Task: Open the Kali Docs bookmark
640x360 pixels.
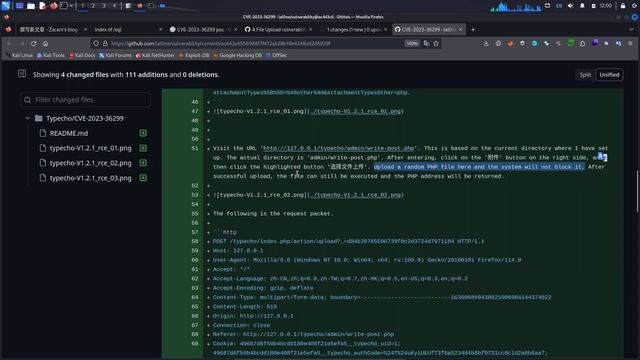Action: tap(82, 55)
